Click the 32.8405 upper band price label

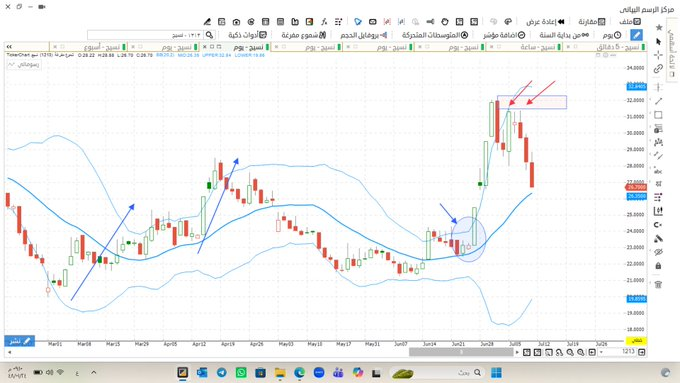coord(637,87)
